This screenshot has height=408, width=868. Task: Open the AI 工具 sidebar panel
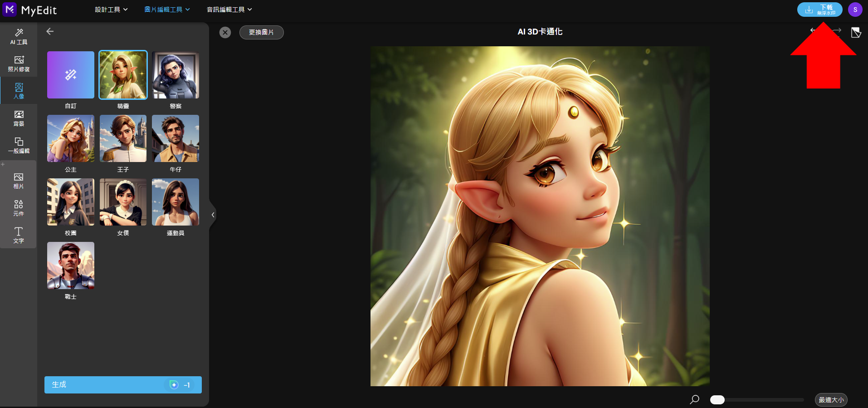pyautogui.click(x=19, y=36)
